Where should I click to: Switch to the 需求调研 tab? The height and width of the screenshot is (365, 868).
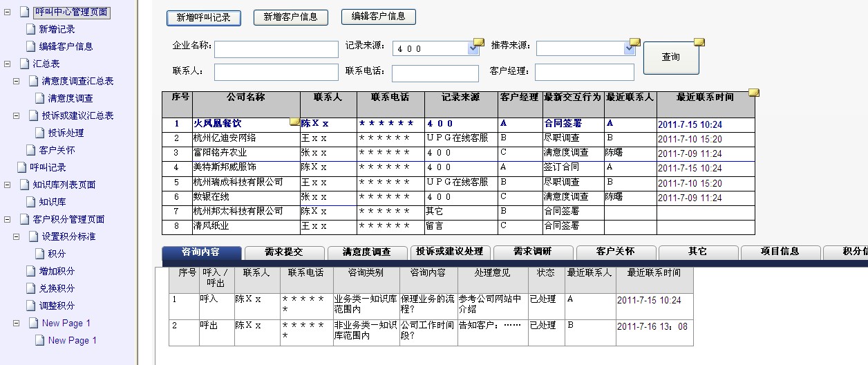coord(532,252)
